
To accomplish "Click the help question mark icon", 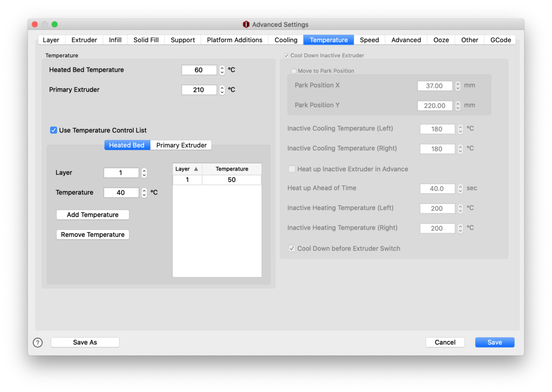I will coord(38,342).
